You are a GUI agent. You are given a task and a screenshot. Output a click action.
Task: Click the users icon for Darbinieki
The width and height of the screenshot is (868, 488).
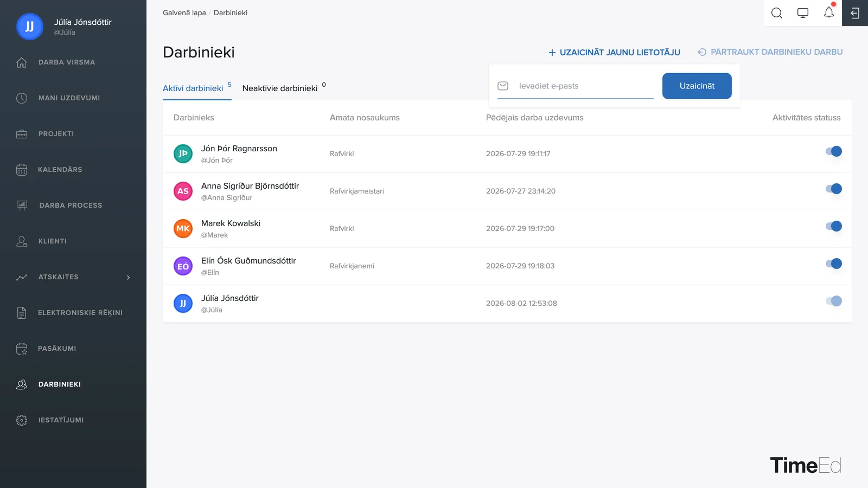click(x=22, y=384)
